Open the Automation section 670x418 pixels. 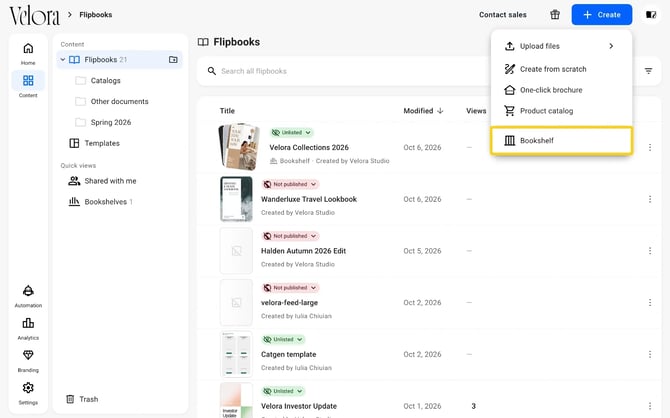(28, 296)
